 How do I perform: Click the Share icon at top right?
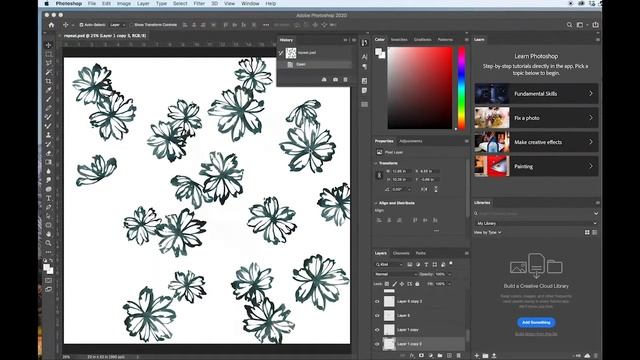pos(595,25)
